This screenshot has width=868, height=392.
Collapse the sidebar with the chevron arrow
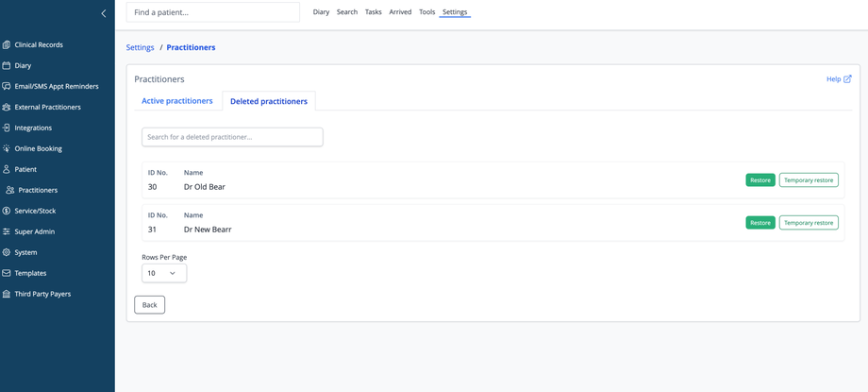click(x=104, y=13)
